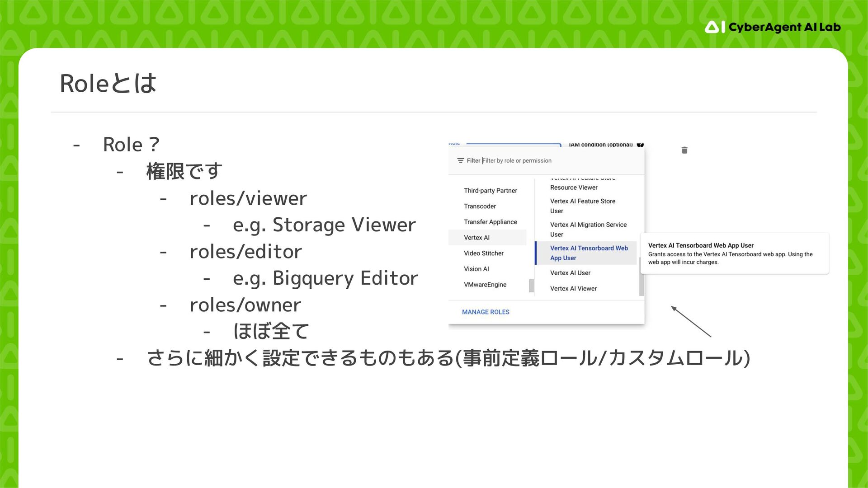Click the CyberAgent AI Lab logo
The height and width of the screenshot is (488, 868).
(772, 27)
